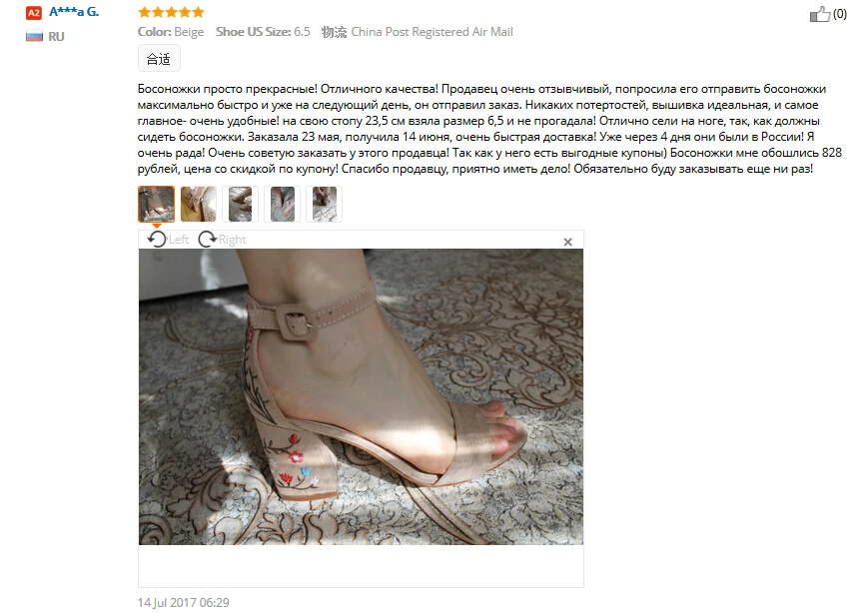Click the A2 buyer level badge

click(34, 13)
